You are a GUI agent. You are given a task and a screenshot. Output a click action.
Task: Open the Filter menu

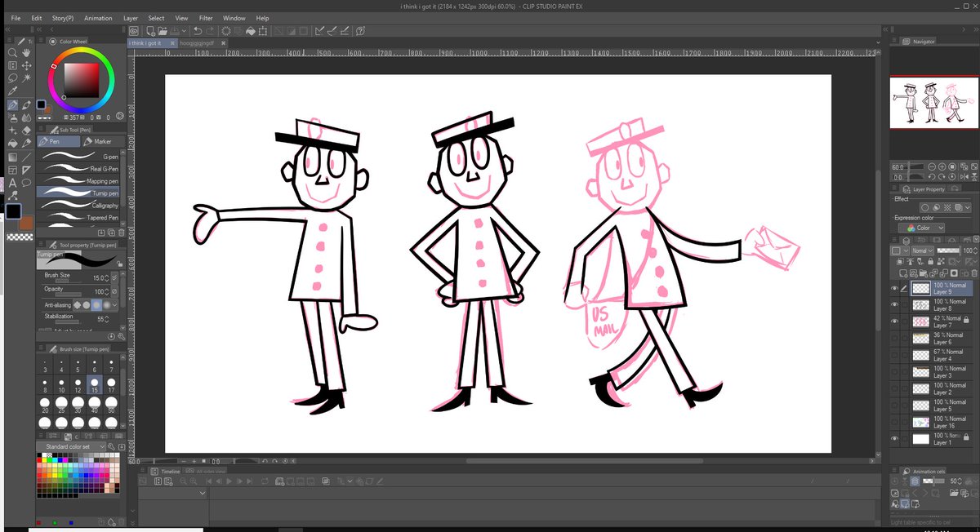pos(206,18)
